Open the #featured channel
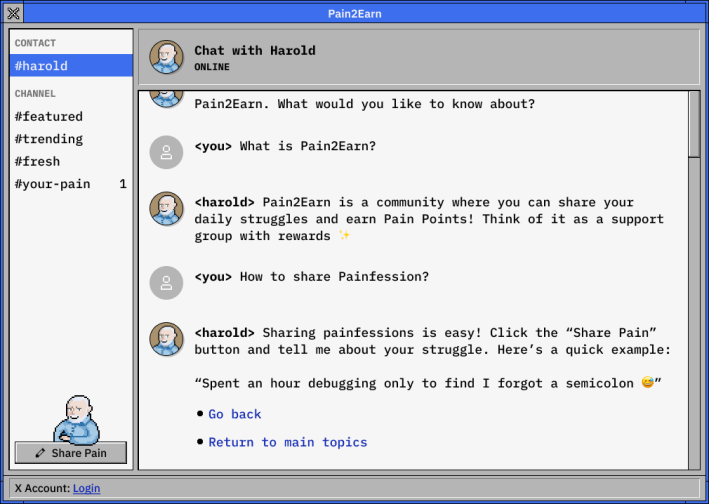 pos(48,117)
